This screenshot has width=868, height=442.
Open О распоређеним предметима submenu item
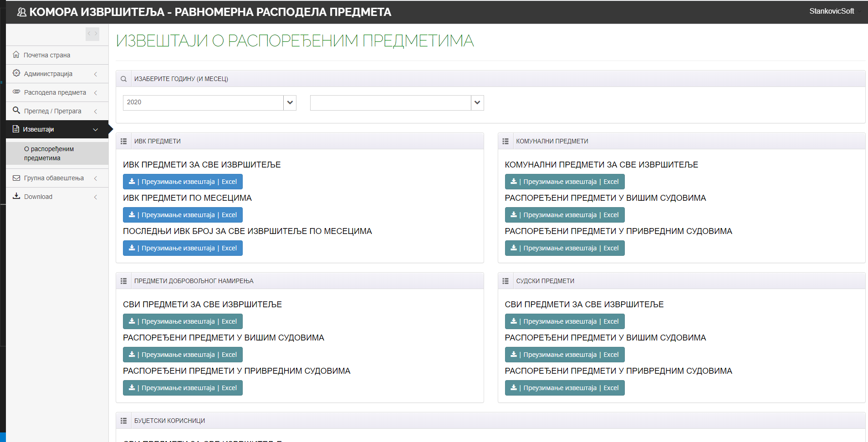pyautogui.click(x=49, y=153)
